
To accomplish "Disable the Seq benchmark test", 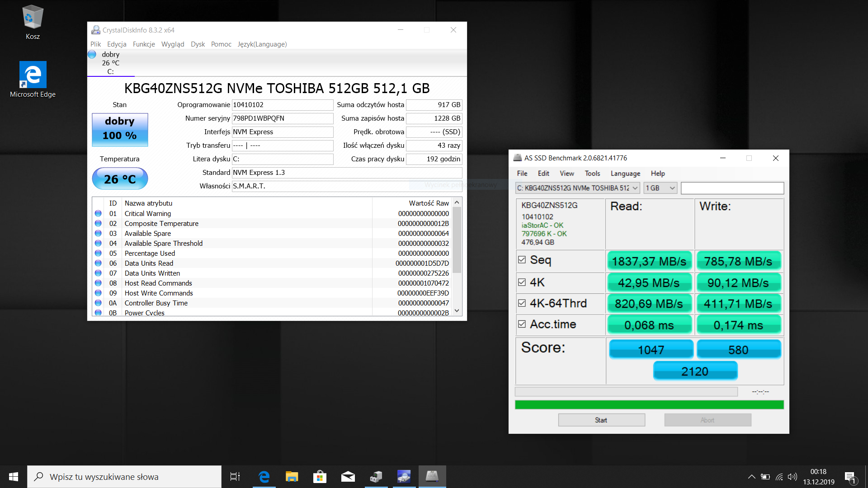I will pos(522,259).
